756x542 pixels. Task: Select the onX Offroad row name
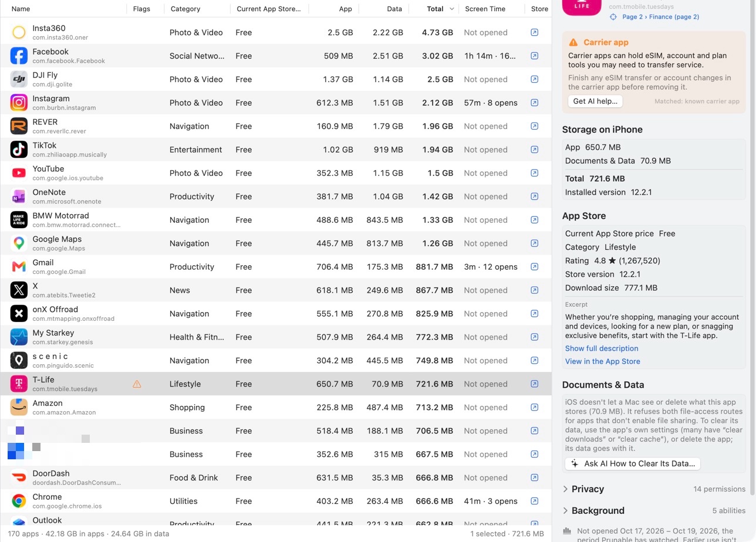55,310
